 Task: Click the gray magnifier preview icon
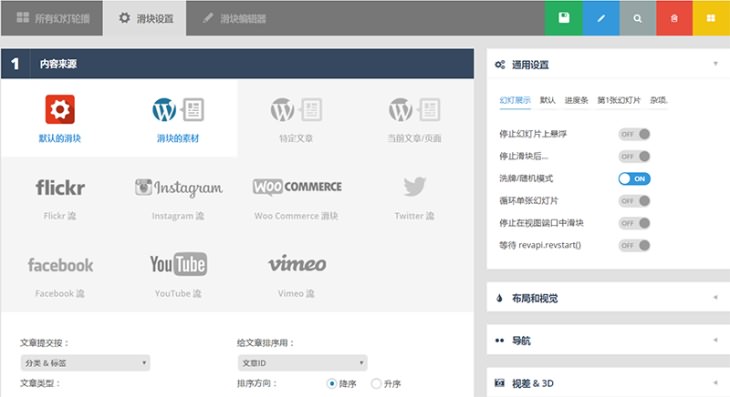637,18
